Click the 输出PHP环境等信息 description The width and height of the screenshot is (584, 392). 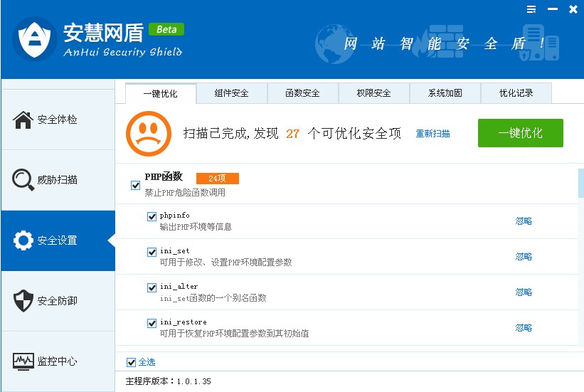click(x=196, y=226)
